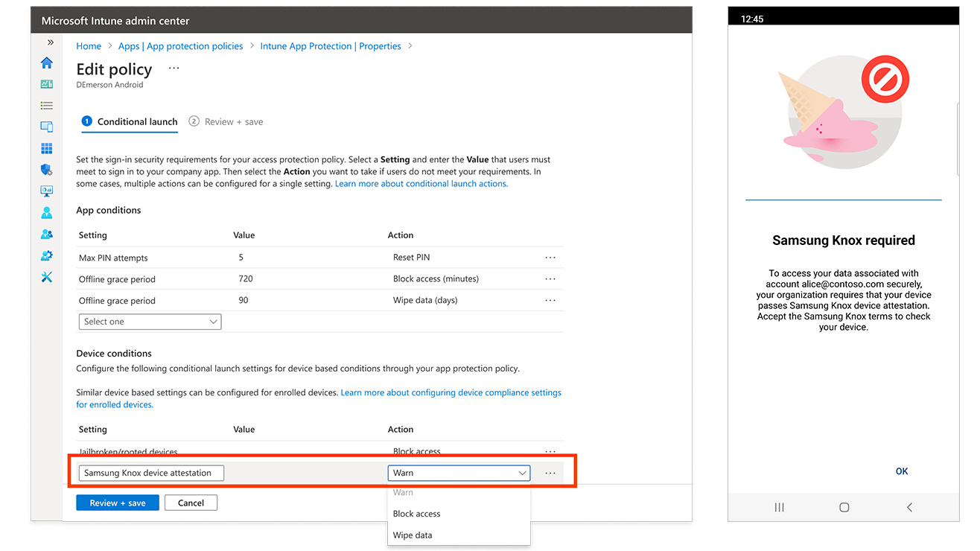Click Max PIN attempts setting text

(x=113, y=258)
